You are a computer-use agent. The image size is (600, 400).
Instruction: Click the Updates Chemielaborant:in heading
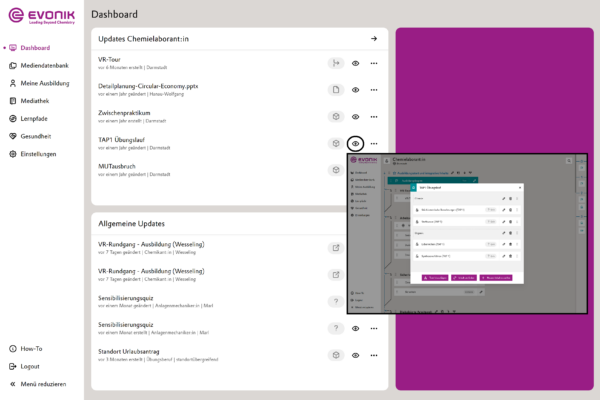coord(143,39)
